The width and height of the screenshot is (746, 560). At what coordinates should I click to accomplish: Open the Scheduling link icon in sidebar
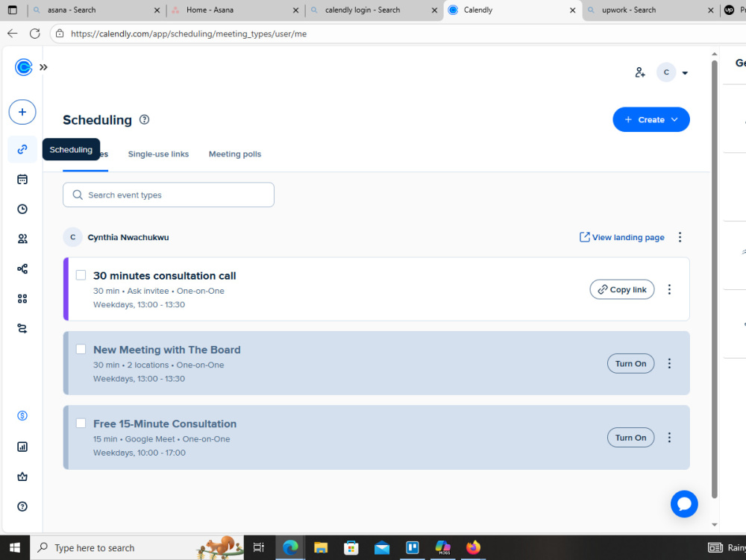point(22,149)
